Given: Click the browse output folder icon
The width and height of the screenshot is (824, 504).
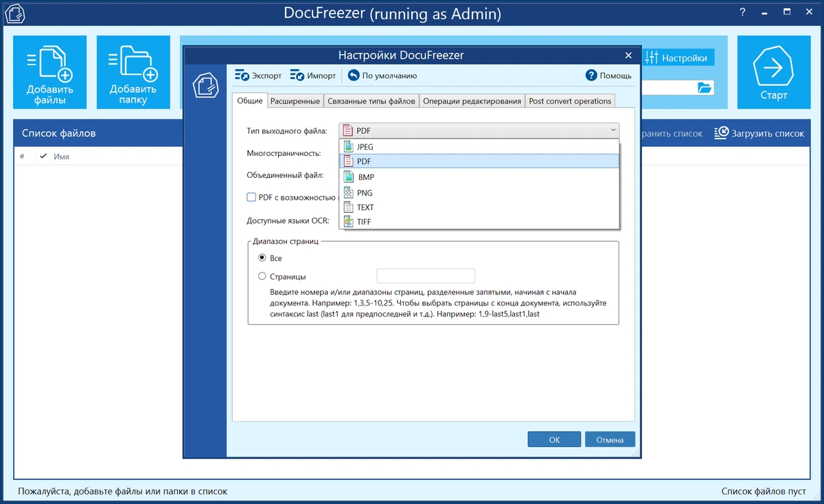Looking at the screenshot, I should click(705, 87).
